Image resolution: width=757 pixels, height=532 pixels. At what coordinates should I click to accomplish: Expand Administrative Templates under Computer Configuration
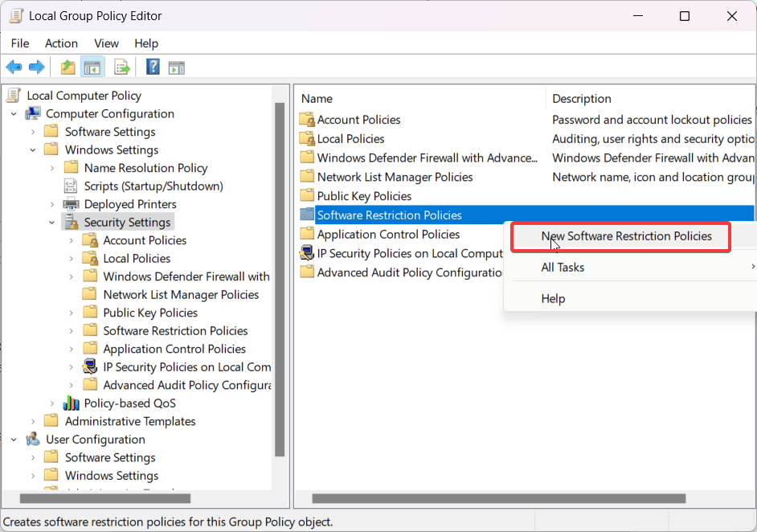point(33,421)
